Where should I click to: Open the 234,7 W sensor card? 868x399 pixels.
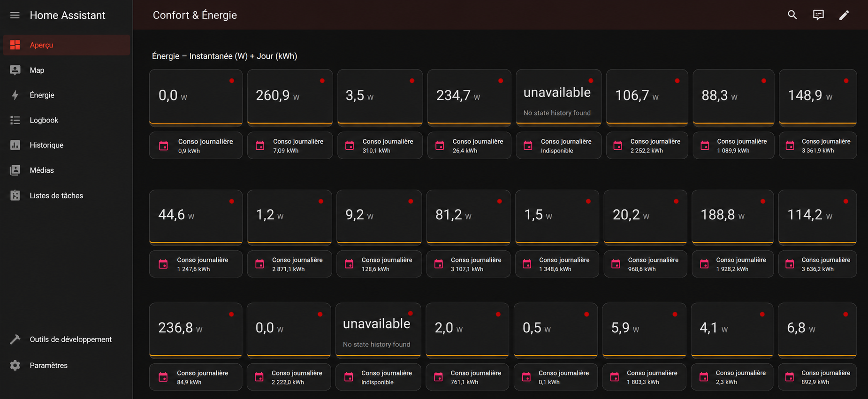click(x=469, y=98)
